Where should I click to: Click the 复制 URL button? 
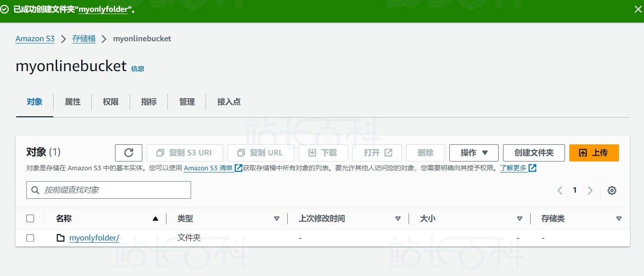click(x=261, y=153)
